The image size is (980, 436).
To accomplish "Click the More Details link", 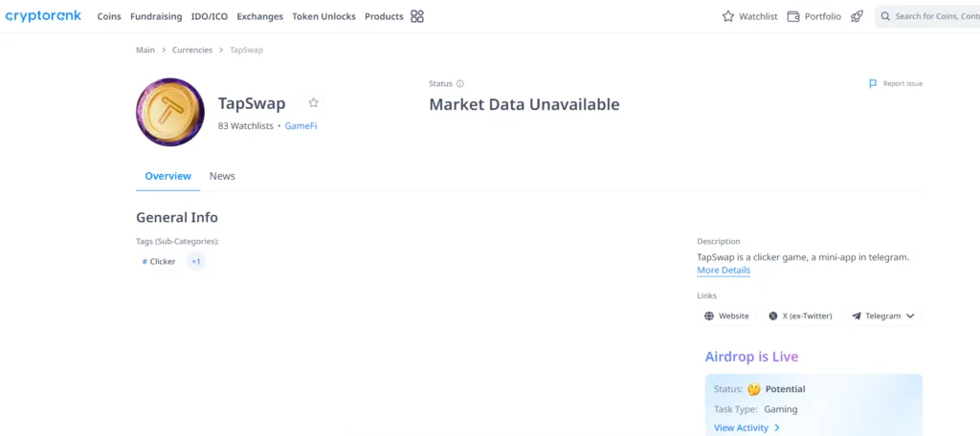I will (724, 271).
